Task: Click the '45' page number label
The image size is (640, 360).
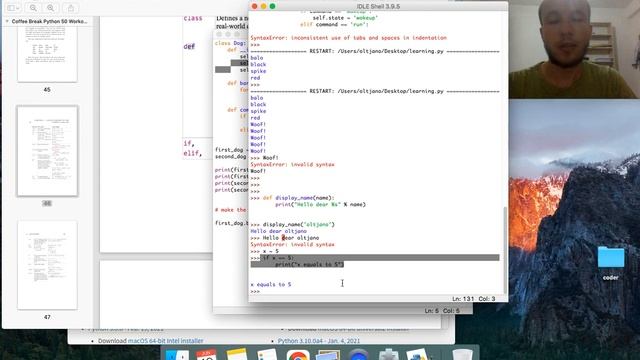Action: coord(47,89)
